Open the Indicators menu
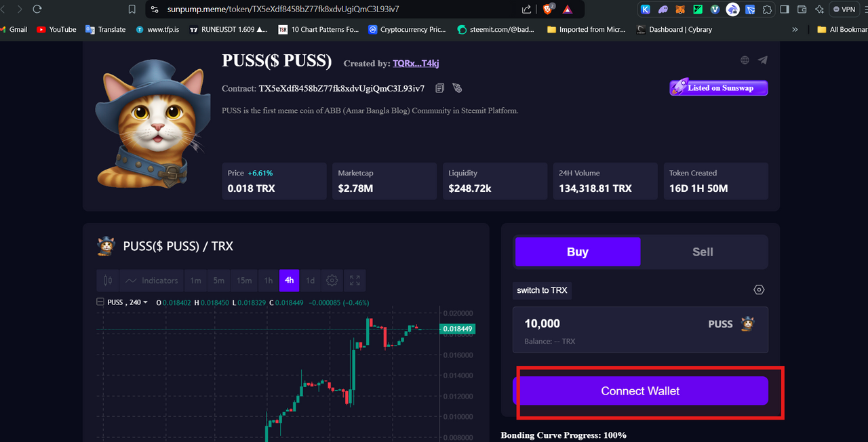 (152, 281)
